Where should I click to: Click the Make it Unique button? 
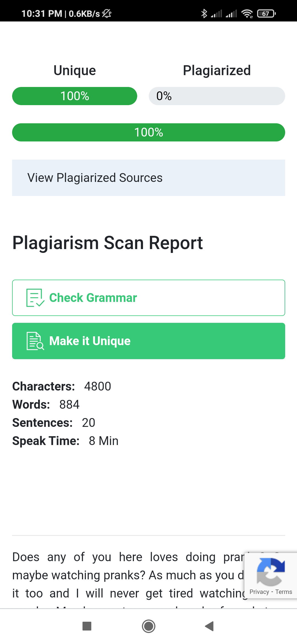(x=148, y=341)
